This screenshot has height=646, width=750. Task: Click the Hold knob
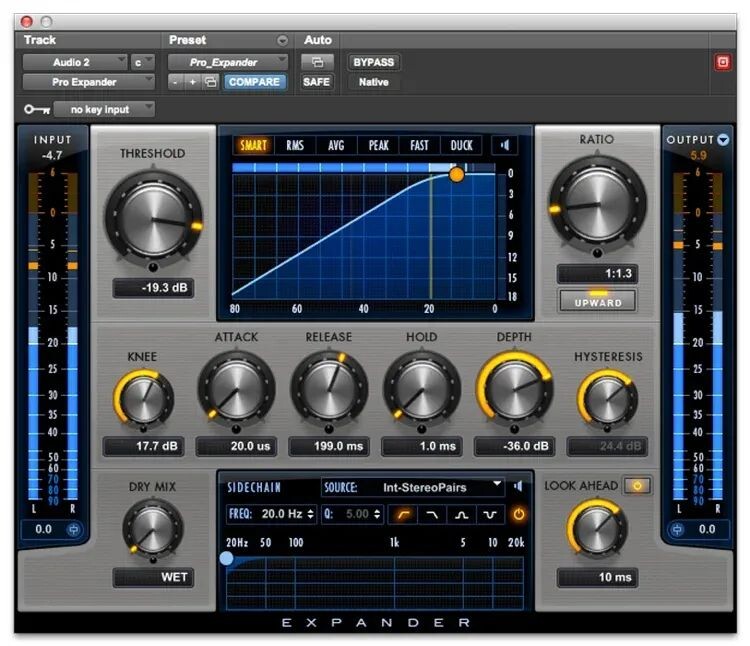[x=422, y=390]
